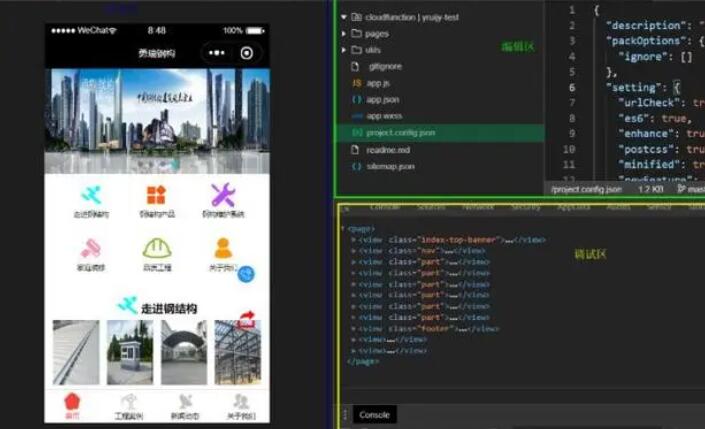Click the blue floating round button

coord(246,274)
